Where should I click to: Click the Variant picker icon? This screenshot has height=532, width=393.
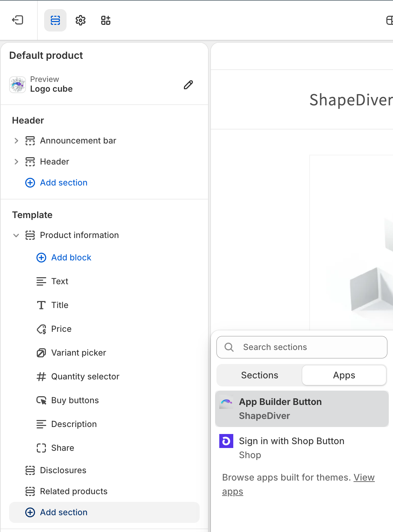[41, 353]
